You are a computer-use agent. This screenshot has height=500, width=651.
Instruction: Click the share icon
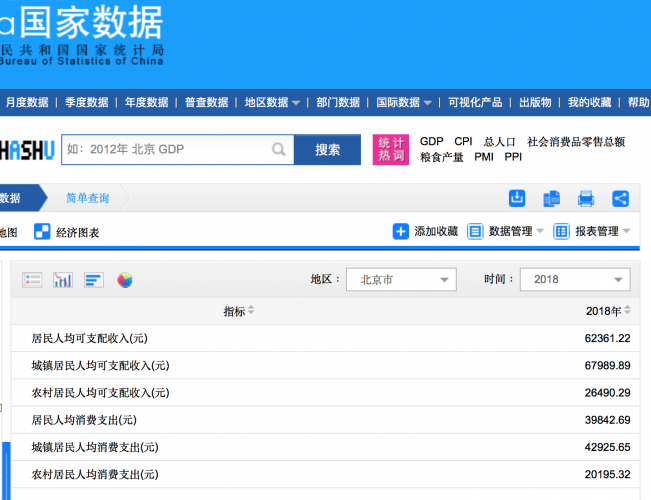click(620, 198)
